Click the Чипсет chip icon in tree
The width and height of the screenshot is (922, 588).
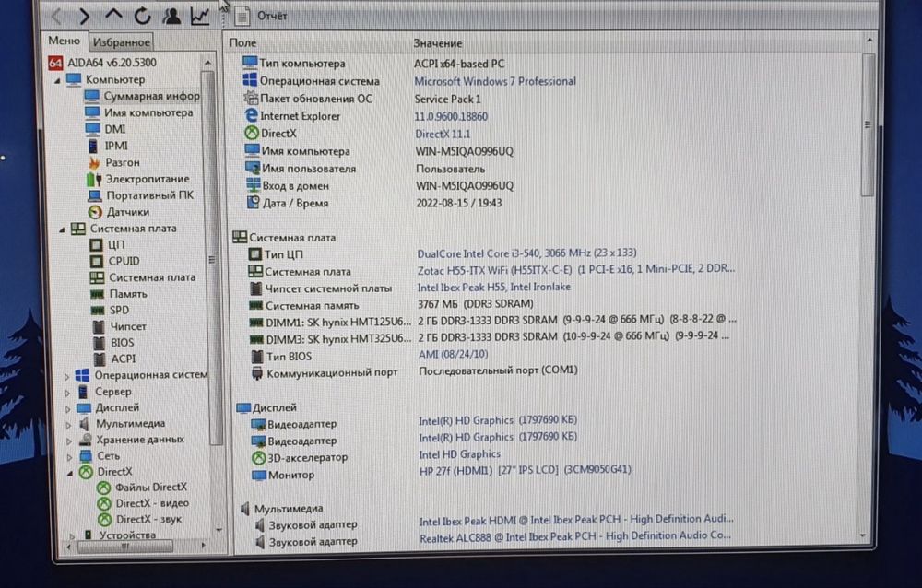point(99,326)
